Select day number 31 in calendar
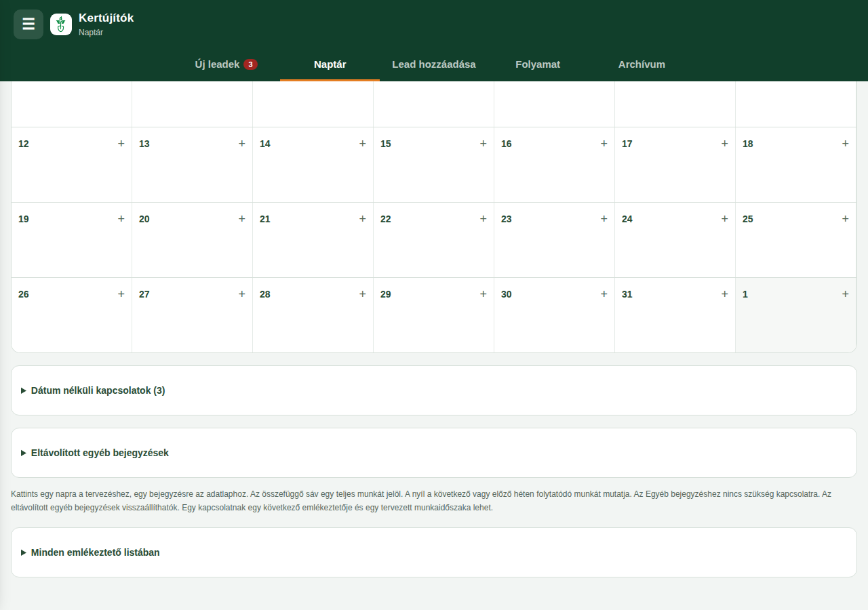Image resolution: width=868 pixels, height=610 pixels. (627, 294)
